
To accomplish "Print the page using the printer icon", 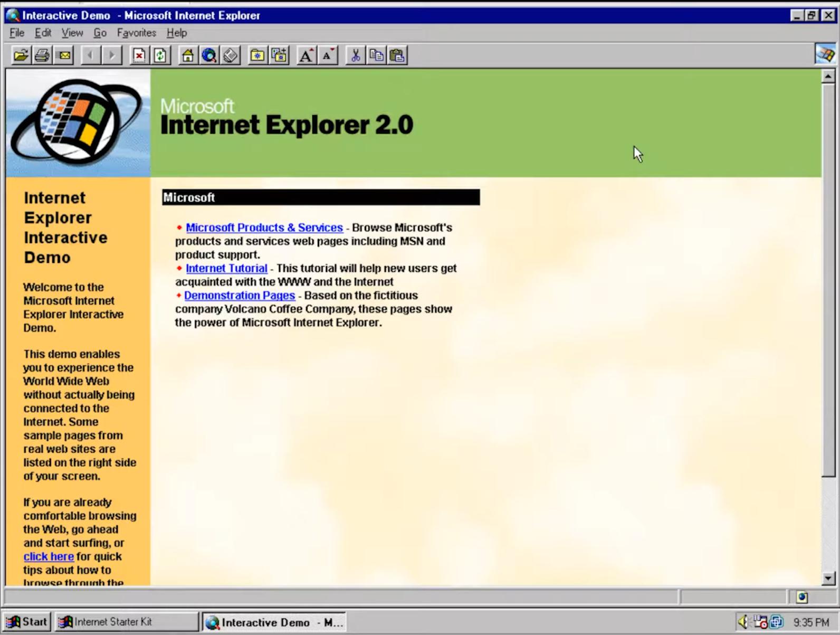I will (x=42, y=55).
